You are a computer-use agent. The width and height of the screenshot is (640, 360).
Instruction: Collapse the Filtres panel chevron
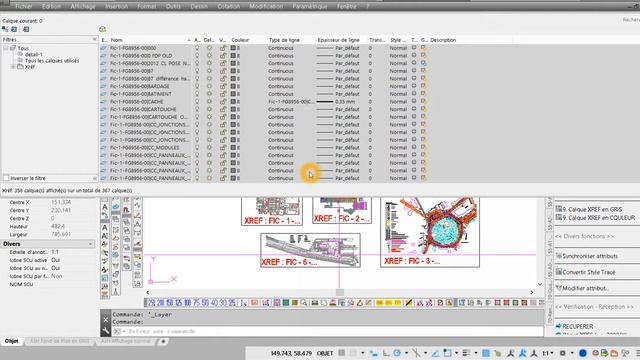(94, 40)
